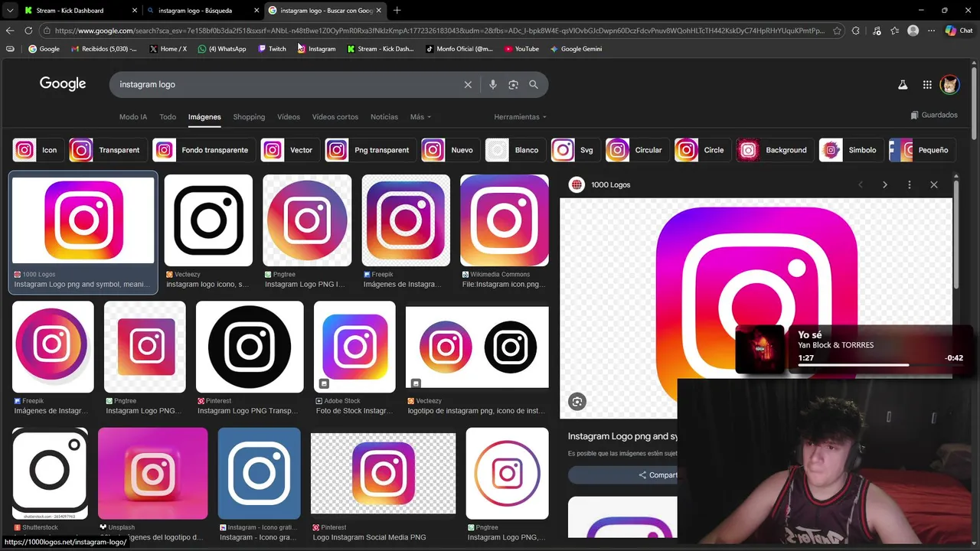Open media control music icon in toolbar
The image size is (980, 551).
click(x=877, y=31)
